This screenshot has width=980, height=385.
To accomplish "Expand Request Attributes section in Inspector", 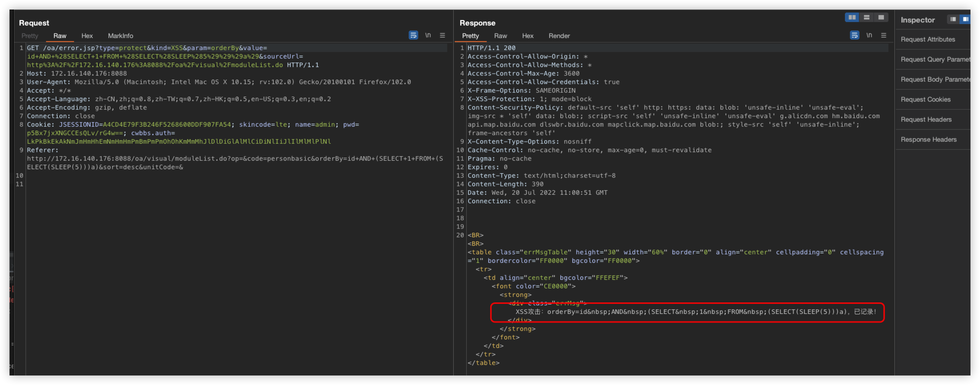I will pos(927,39).
